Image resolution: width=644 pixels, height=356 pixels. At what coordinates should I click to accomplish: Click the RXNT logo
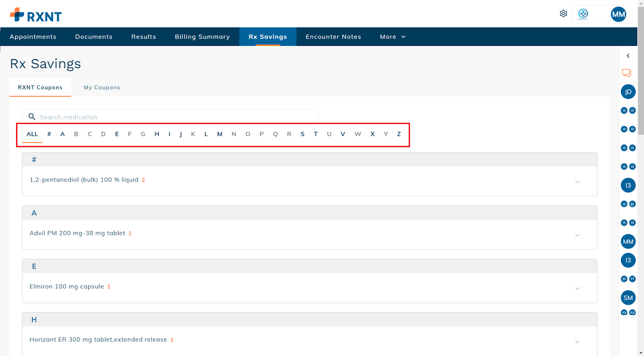click(36, 15)
